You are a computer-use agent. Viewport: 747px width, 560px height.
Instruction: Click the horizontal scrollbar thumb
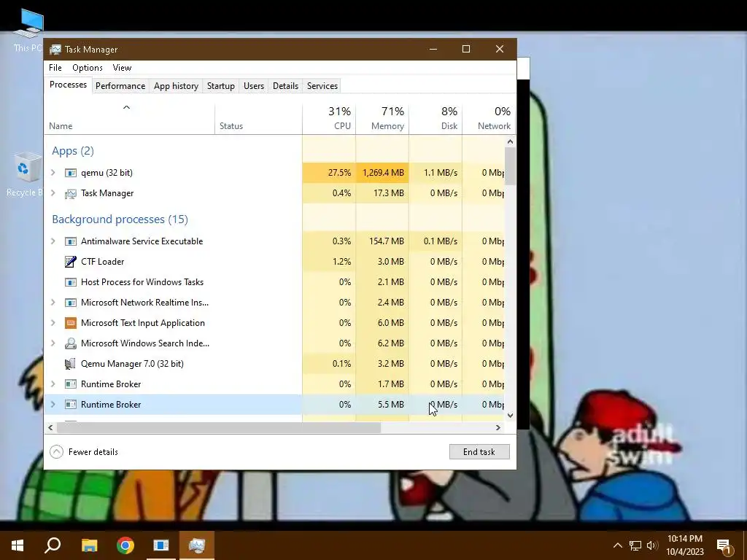coord(219,427)
